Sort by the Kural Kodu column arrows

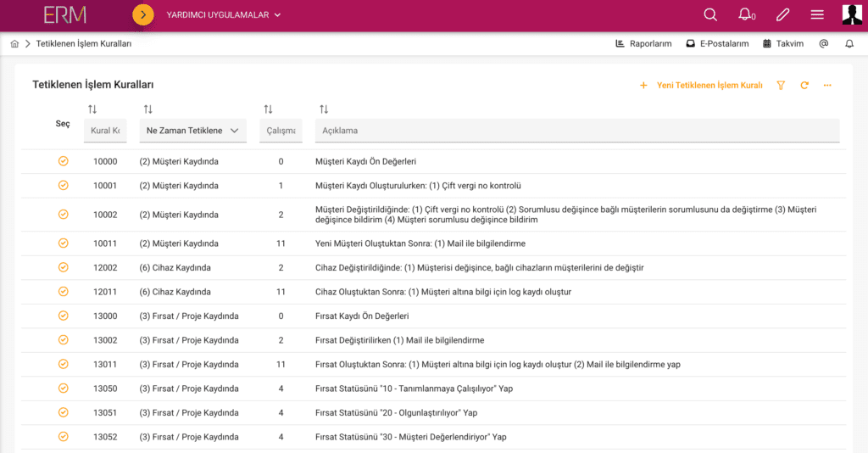click(x=92, y=109)
